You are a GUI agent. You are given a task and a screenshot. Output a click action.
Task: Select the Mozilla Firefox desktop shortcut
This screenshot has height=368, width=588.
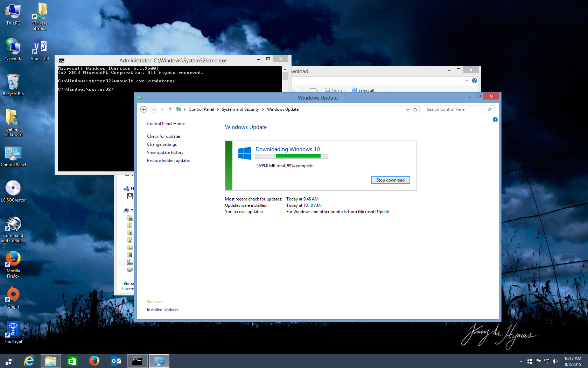pyautogui.click(x=13, y=265)
